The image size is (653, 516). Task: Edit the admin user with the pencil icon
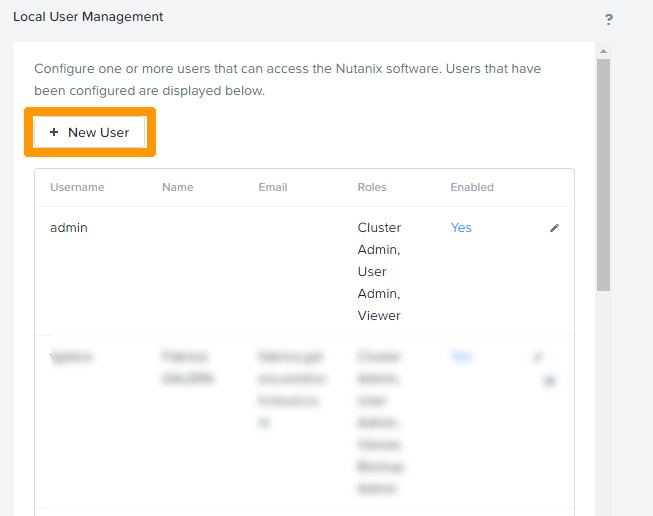tap(554, 228)
